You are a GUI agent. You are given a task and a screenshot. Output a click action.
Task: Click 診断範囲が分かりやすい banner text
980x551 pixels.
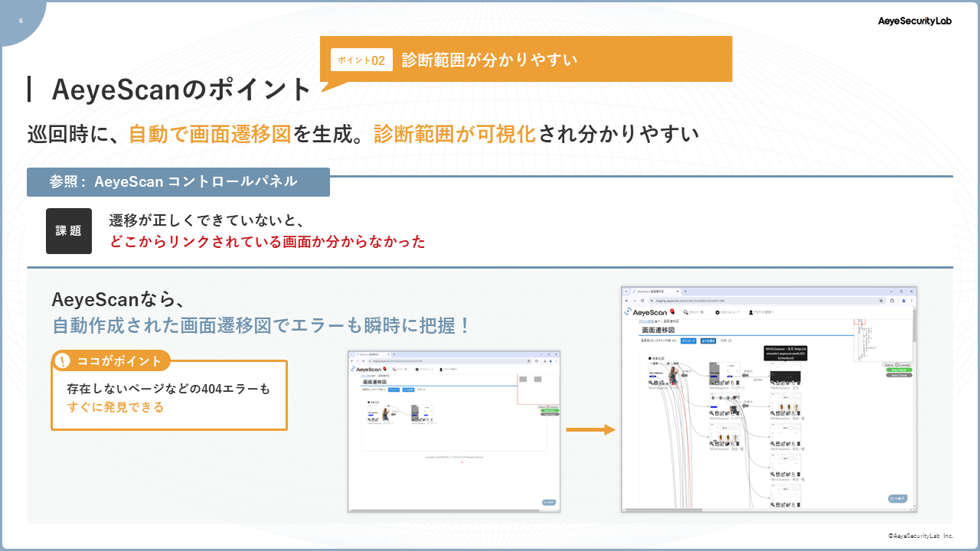coord(489,60)
